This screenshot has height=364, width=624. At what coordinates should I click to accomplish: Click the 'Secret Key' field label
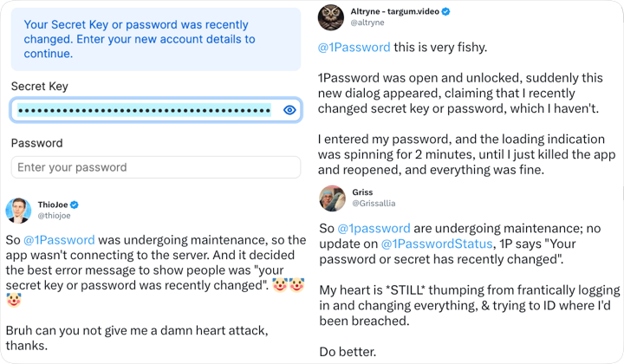39,87
